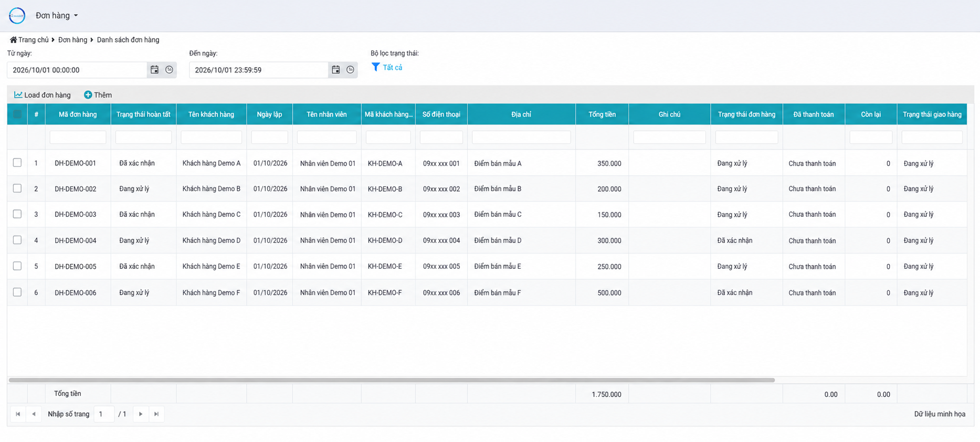Focus the Số điện thoại filter field

[441, 137]
